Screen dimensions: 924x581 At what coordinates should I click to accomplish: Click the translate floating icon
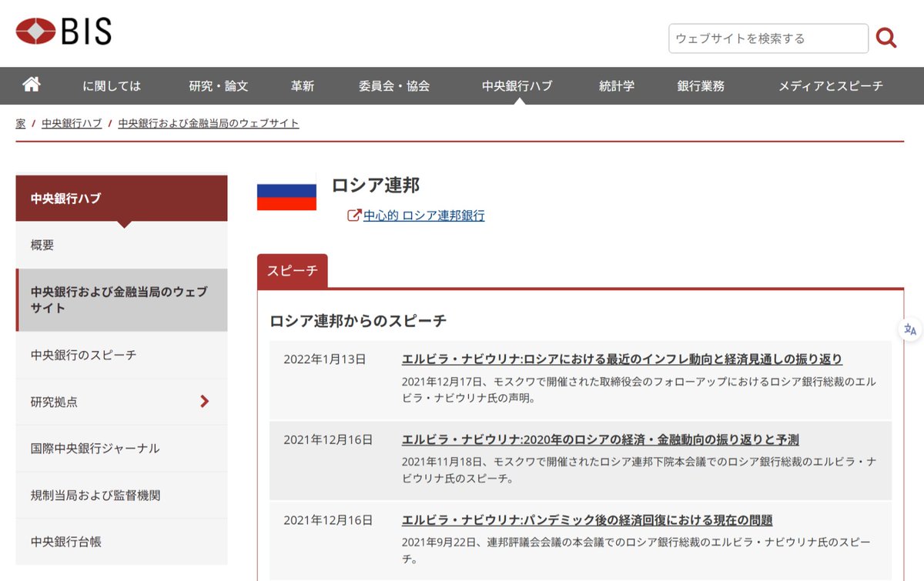click(x=910, y=329)
